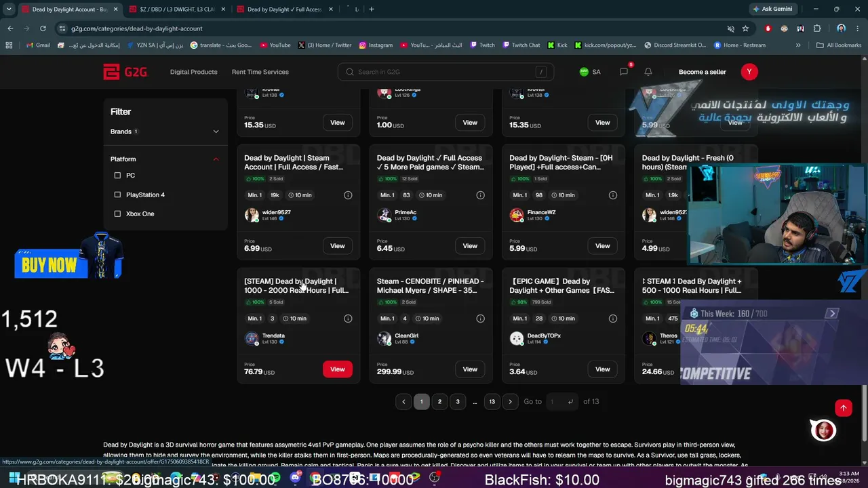Click the muted-site sound icon in address bar
The height and width of the screenshot is (488, 868).
[x=730, y=28]
